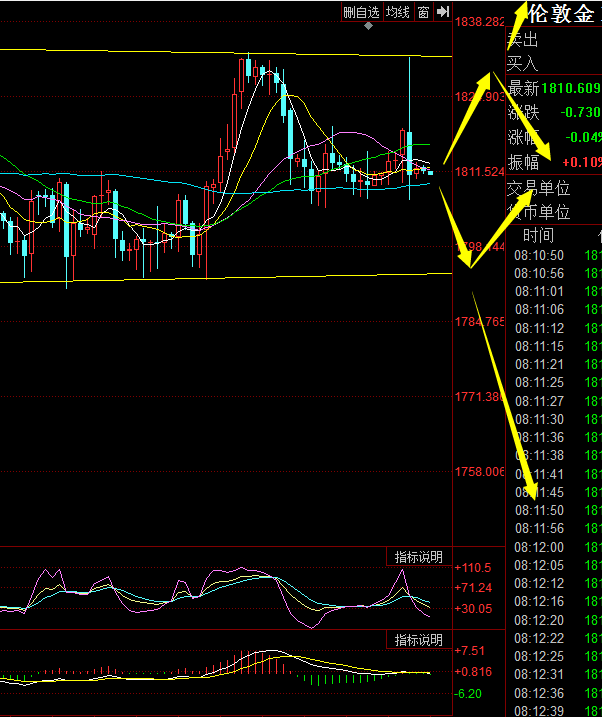This screenshot has height=717, width=602.
Task: Click the 删自选 remove-from-watchlist button
Action: 361,12
